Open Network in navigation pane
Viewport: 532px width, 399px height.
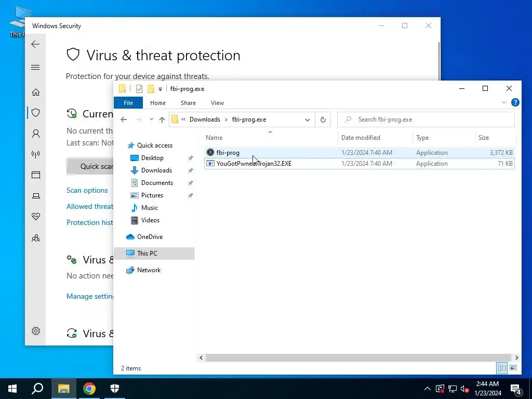tap(149, 270)
